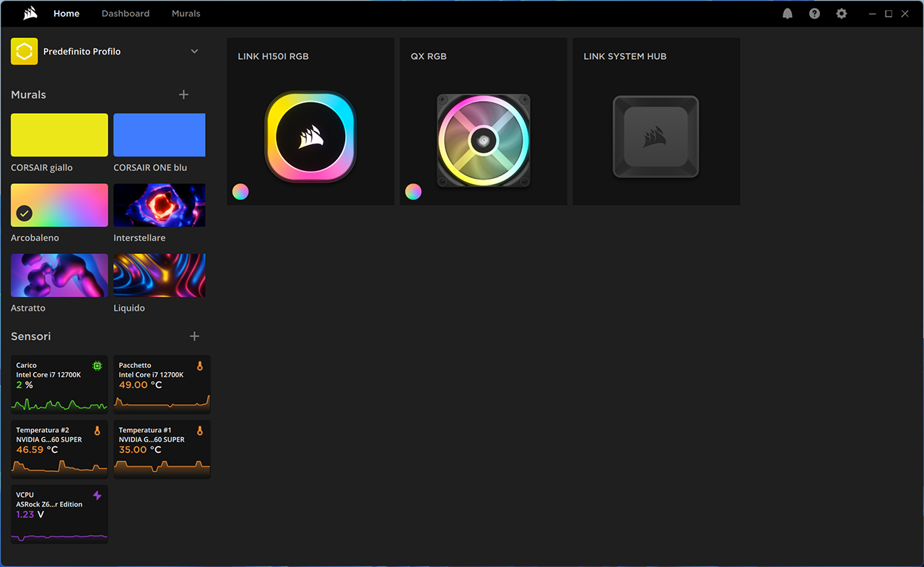924x567 pixels.
Task: Click the orange Pacchetto temperature graph
Action: point(162,403)
